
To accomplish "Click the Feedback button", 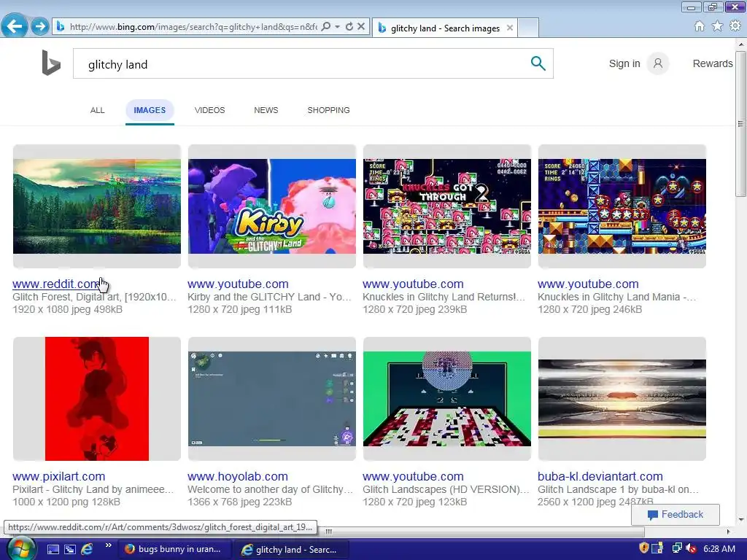I will [x=676, y=514].
